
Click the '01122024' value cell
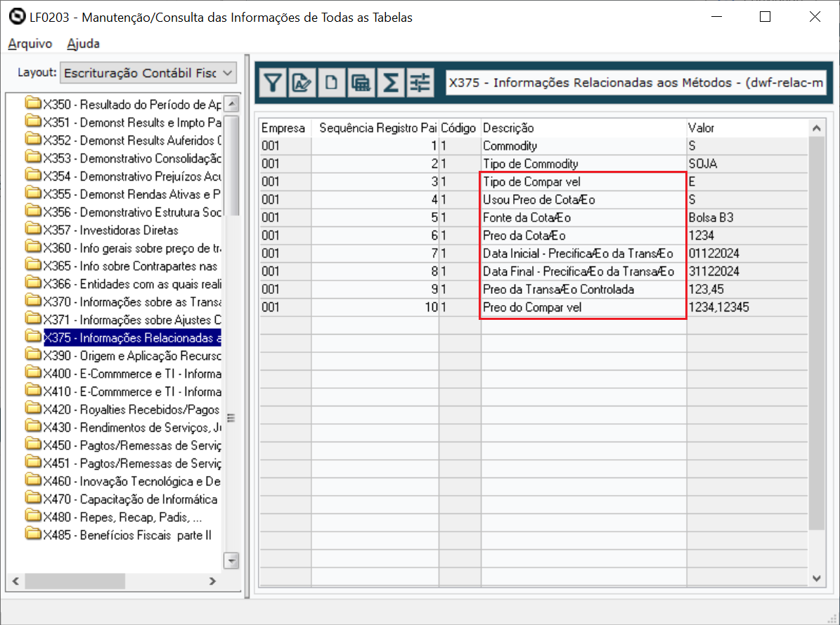(x=747, y=254)
